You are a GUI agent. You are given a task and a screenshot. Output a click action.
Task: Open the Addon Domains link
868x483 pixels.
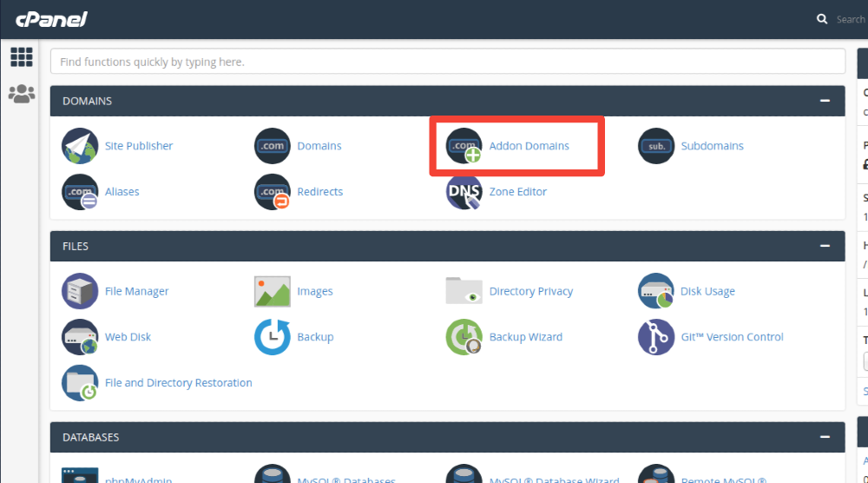[529, 146]
